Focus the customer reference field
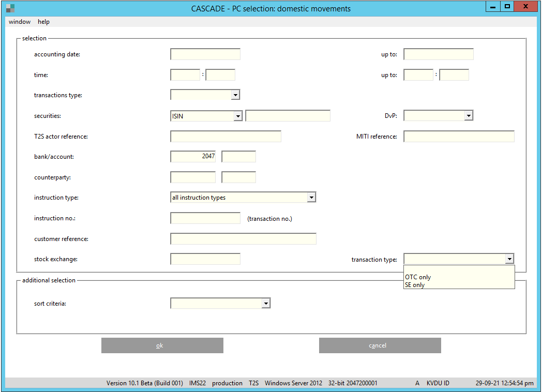542x392 pixels. 243,239
